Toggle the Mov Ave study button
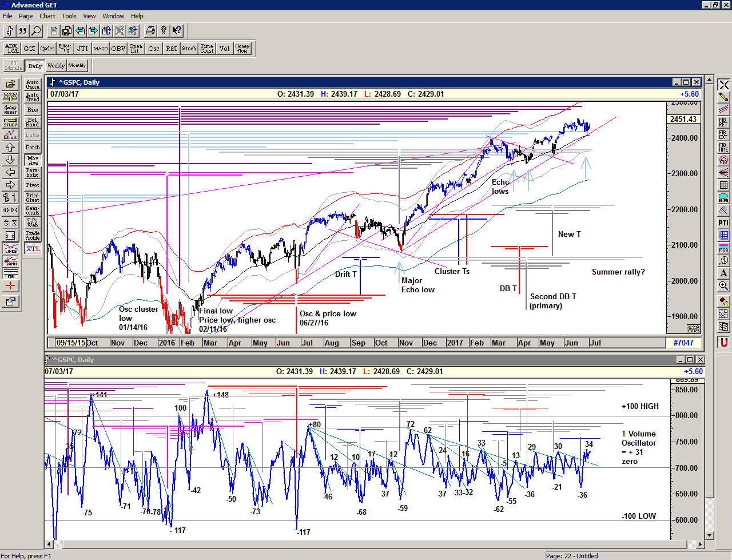 point(33,160)
